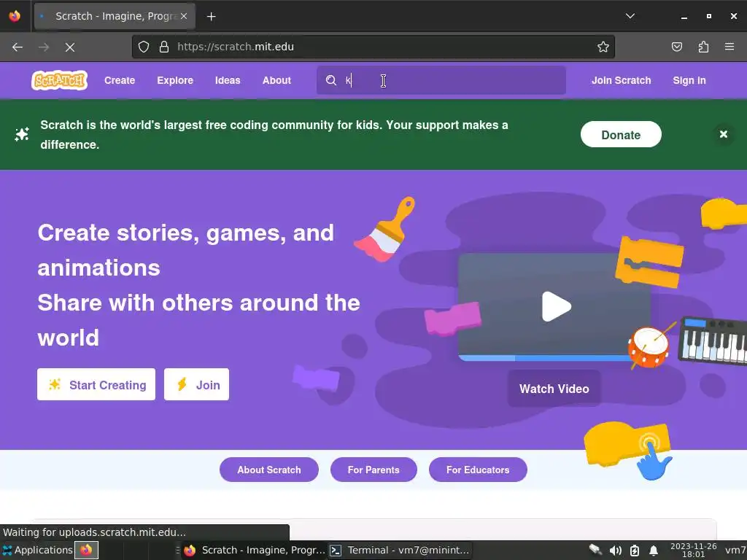Open About Scratch pill button
The height and width of the screenshot is (560, 747).
268,470
